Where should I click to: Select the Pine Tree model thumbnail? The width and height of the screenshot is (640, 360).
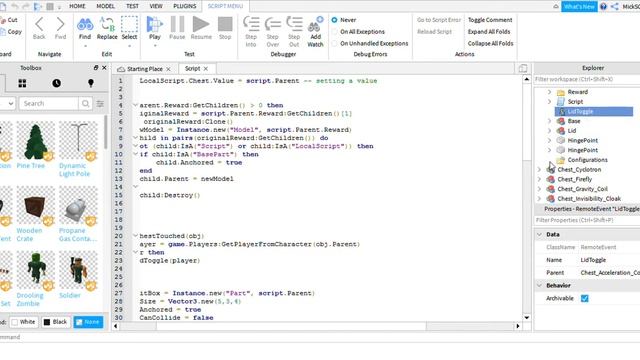(36, 141)
